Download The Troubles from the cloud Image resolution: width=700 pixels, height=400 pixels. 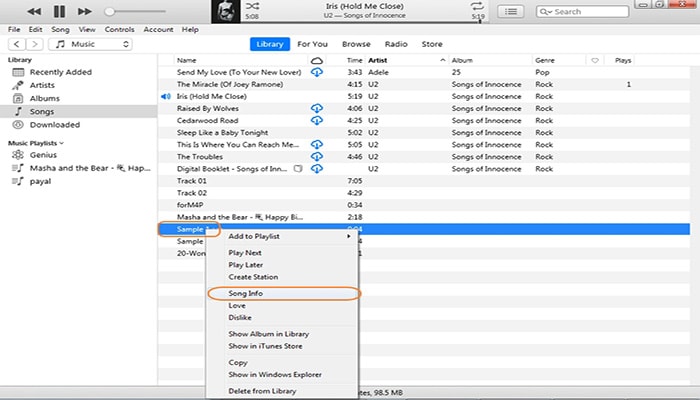point(317,157)
